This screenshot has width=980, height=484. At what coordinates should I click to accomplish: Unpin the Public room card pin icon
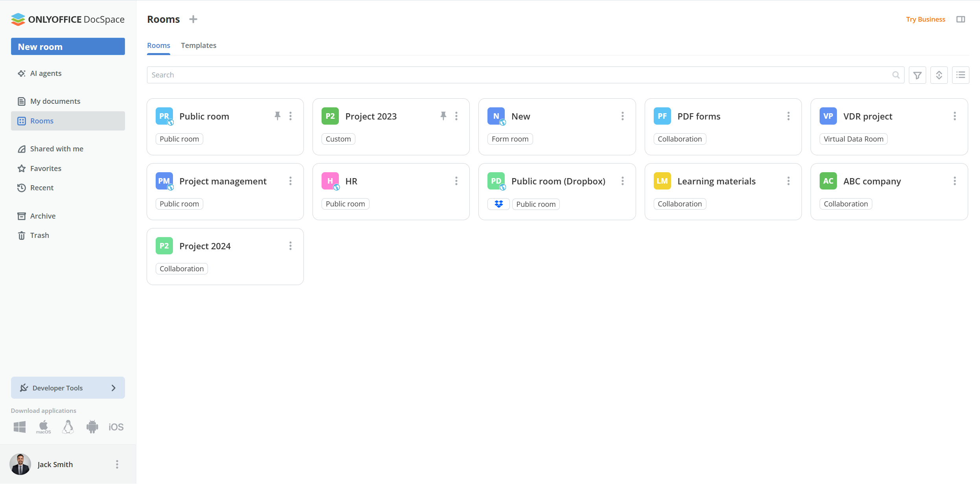(x=278, y=116)
